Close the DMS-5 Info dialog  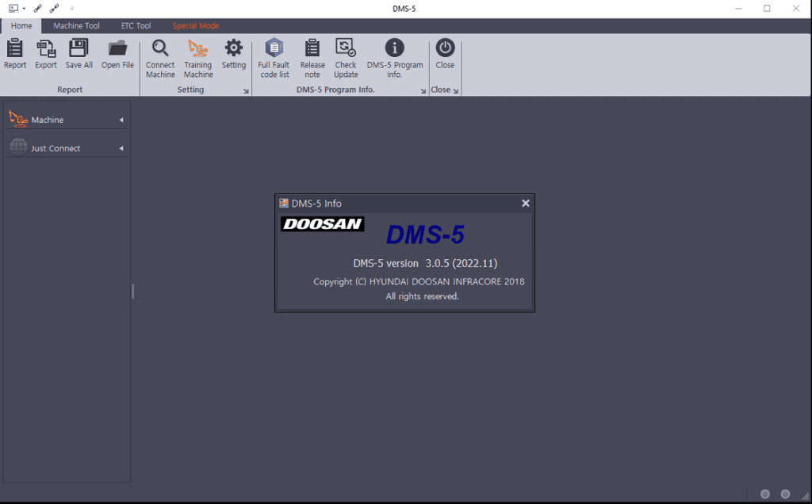pyautogui.click(x=525, y=204)
